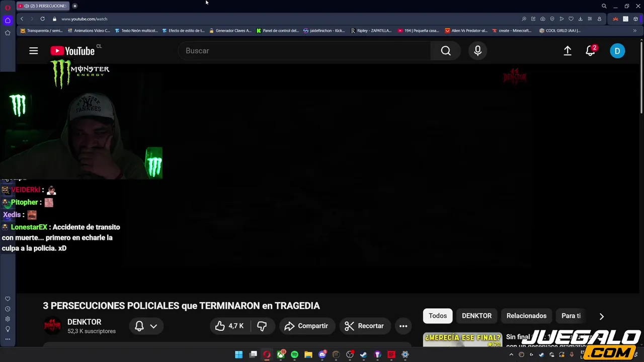Image resolution: width=644 pixels, height=362 pixels.
Task: Open the sidebar three-dot more menu
Action: tap(8, 339)
